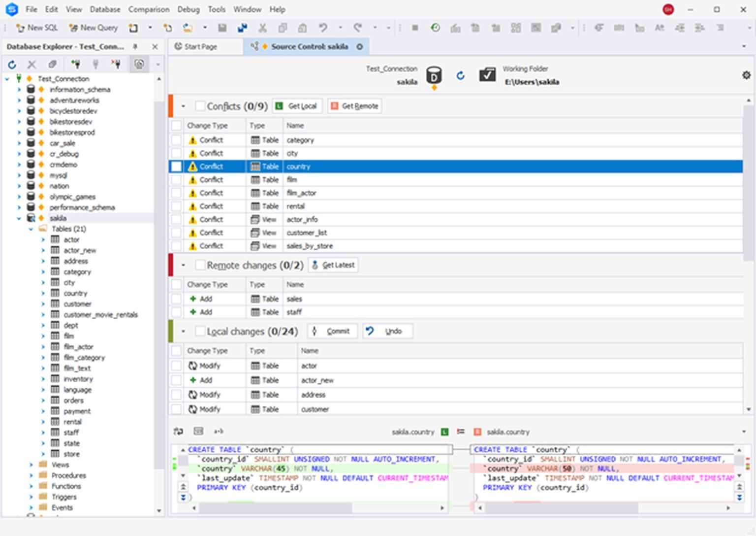Check the checkbox for the category conflict row

[x=176, y=140]
